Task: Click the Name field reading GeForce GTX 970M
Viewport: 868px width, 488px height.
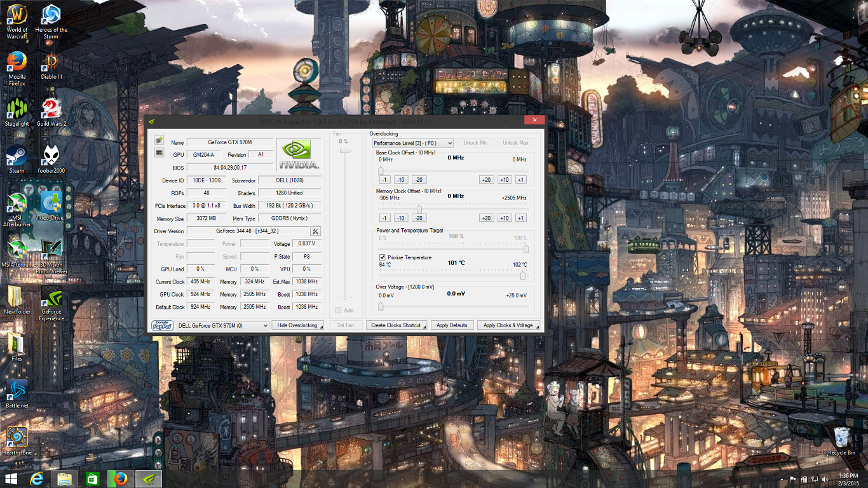Action: [230, 142]
